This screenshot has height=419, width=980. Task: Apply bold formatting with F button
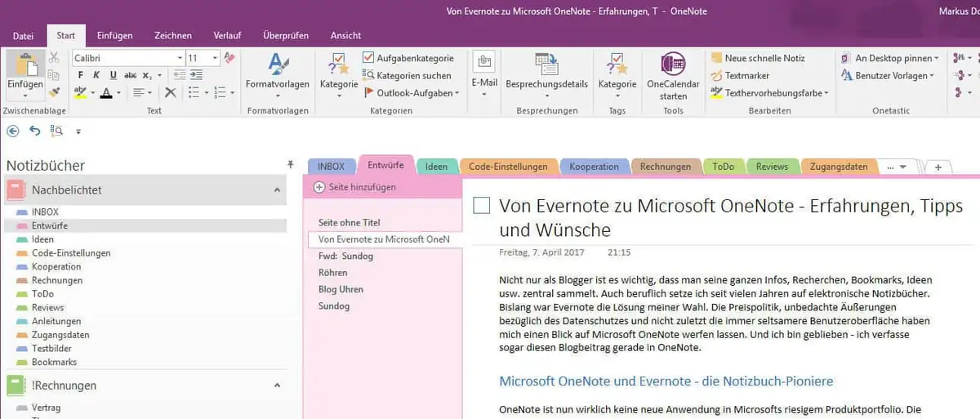(81, 75)
